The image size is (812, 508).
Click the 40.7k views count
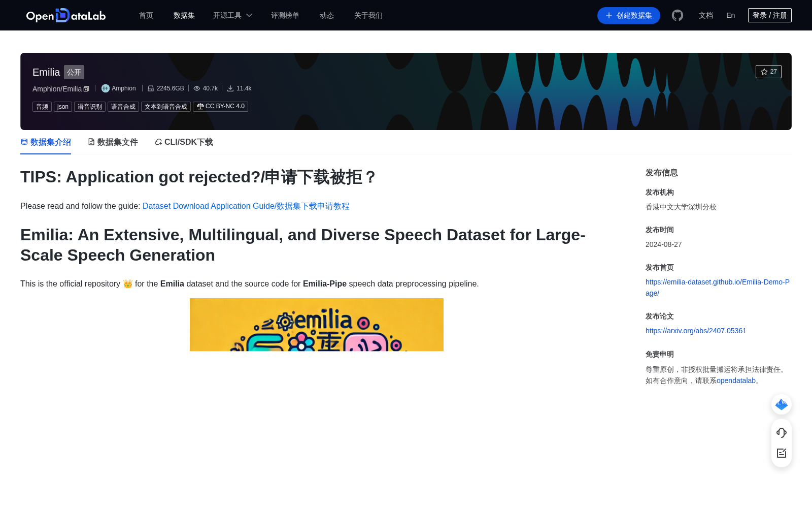210,88
